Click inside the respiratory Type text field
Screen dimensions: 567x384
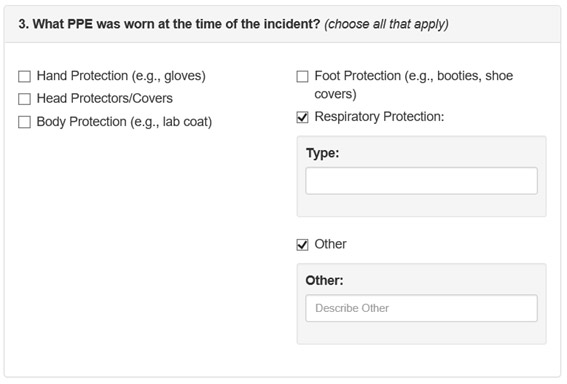[x=421, y=181]
